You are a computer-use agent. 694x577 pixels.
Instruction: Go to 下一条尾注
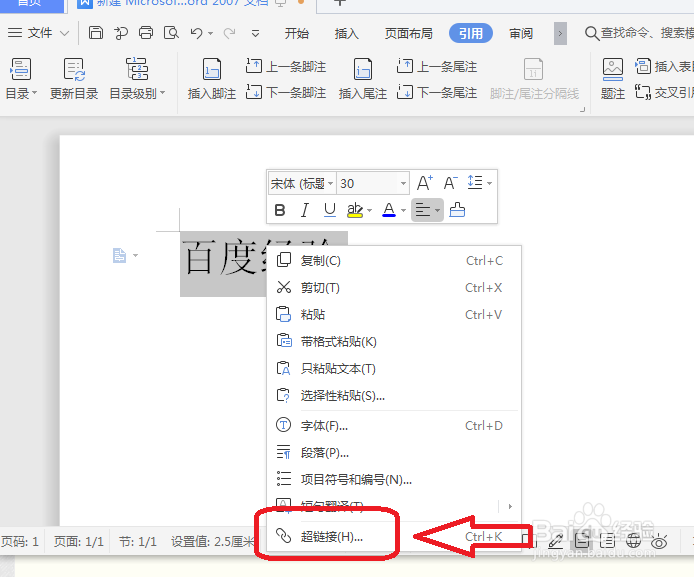click(437, 92)
